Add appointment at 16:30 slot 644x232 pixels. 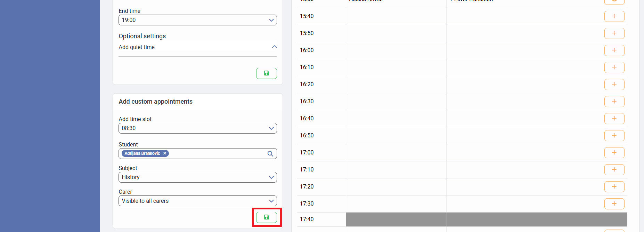pyautogui.click(x=614, y=102)
